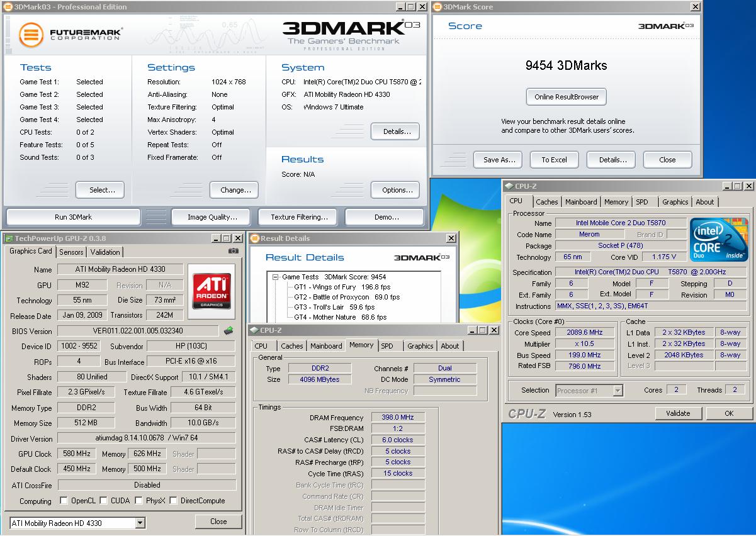The width and height of the screenshot is (756, 536).
Task: Export score with To Excel button
Action: 554,160
